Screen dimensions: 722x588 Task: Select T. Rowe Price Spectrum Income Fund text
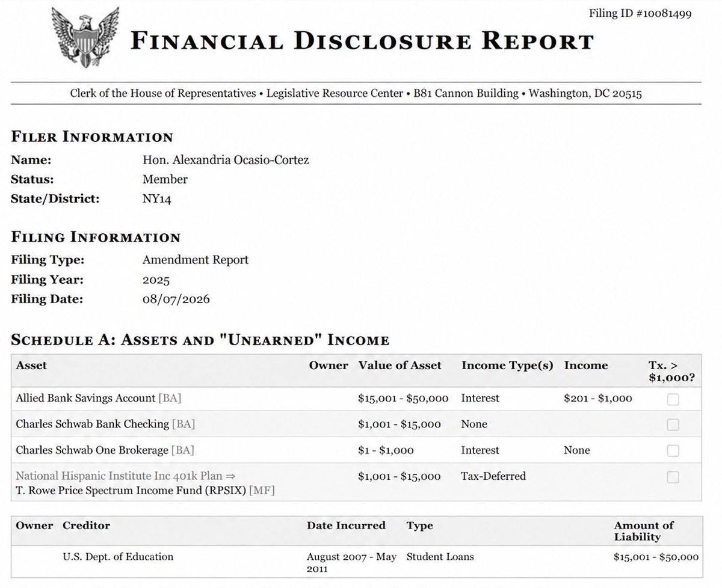pyautogui.click(x=131, y=490)
